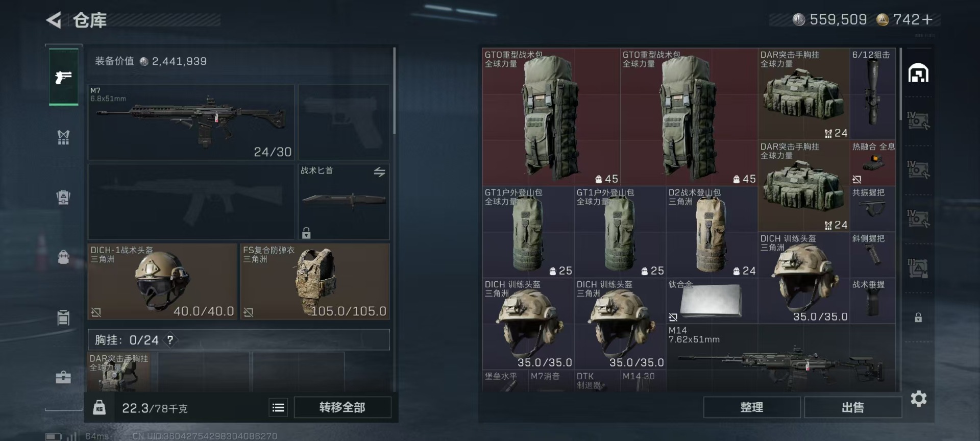Open the toolbox (safe case) sidebar icon
980x441 pixels.
point(63,377)
